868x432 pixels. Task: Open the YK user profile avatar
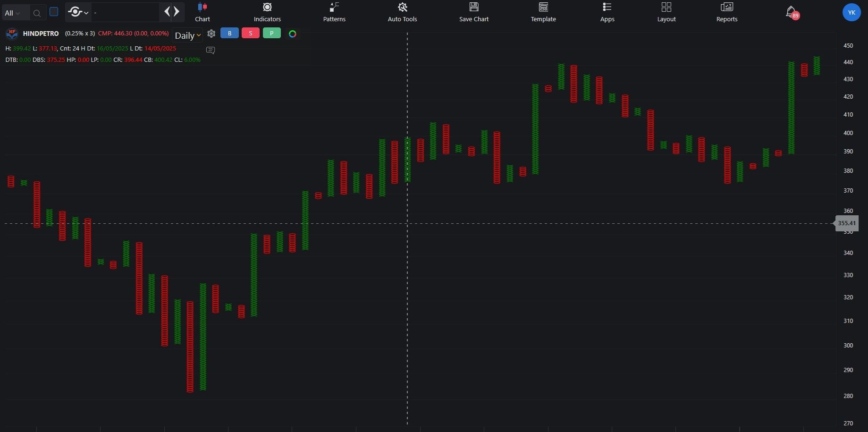pyautogui.click(x=851, y=12)
